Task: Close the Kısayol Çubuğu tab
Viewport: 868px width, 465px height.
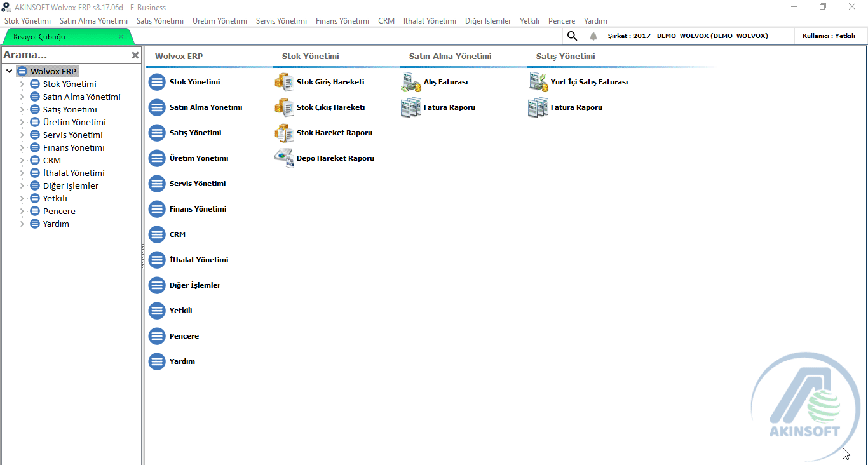Action: (121, 37)
